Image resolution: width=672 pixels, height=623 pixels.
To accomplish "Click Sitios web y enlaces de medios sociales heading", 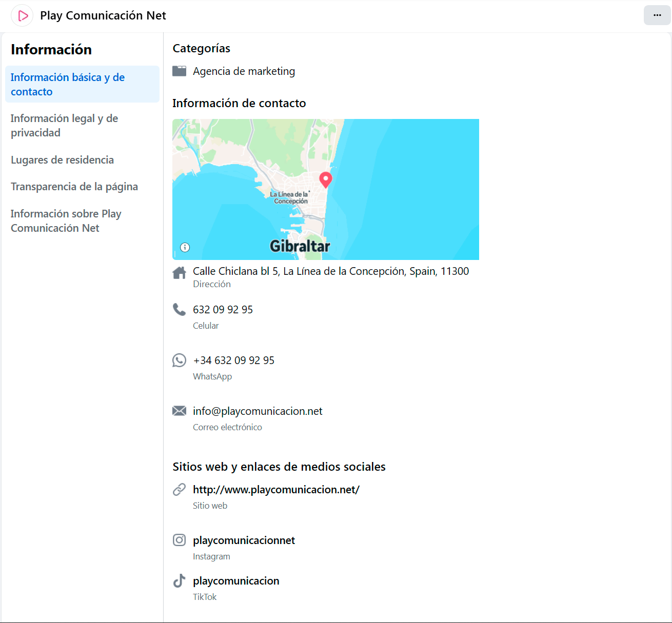I will [279, 467].
